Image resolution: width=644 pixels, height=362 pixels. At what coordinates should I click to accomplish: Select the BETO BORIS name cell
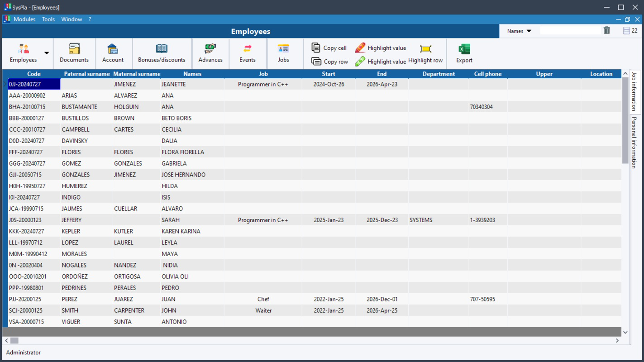coord(192,118)
